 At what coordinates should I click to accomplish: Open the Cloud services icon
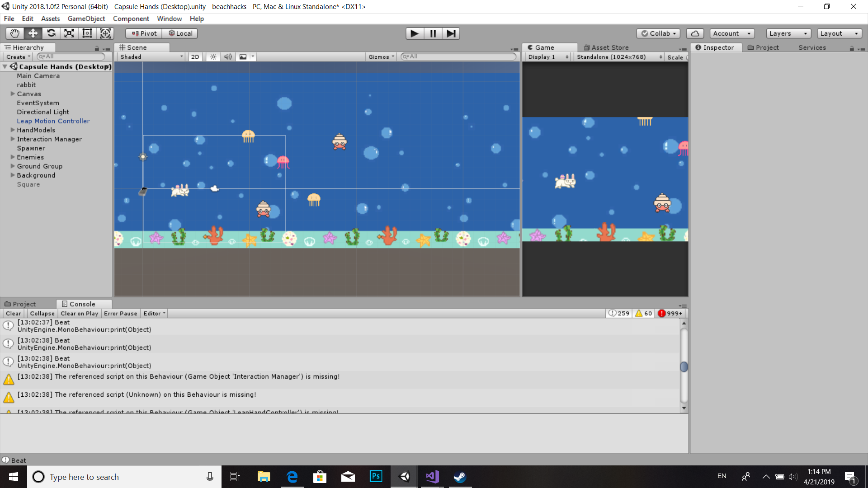tap(695, 33)
